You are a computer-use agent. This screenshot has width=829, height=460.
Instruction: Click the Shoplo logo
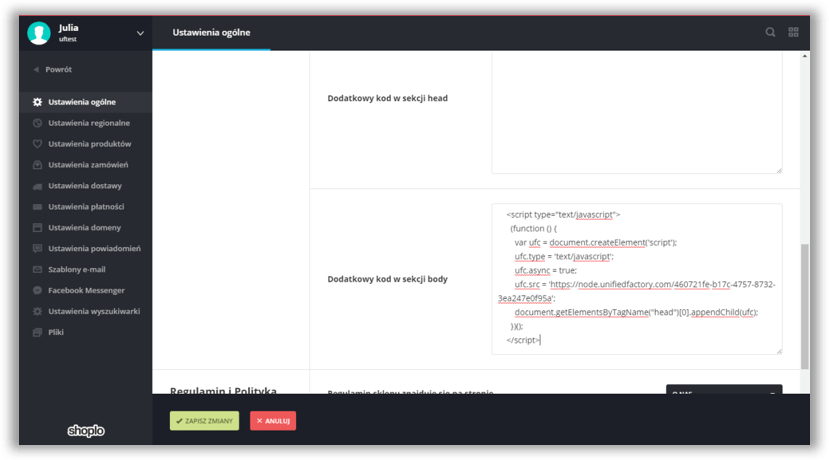[86, 431]
